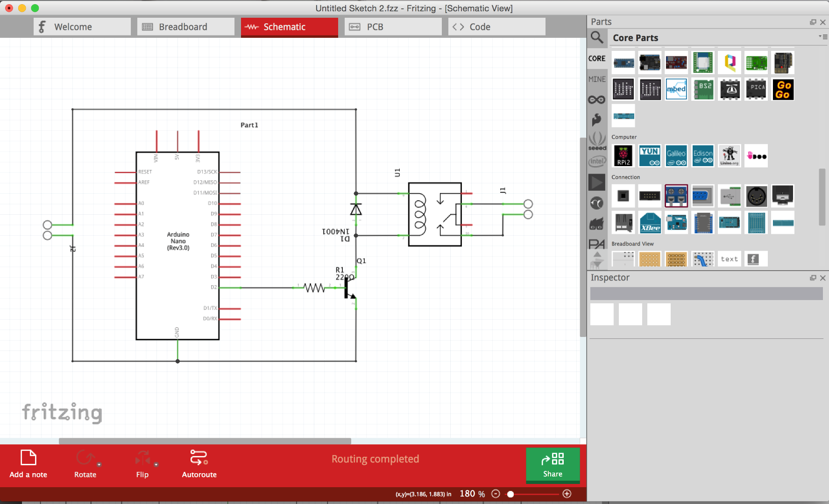829x504 pixels.
Task: Click the zoom out minus button
Action: pos(496,494)
